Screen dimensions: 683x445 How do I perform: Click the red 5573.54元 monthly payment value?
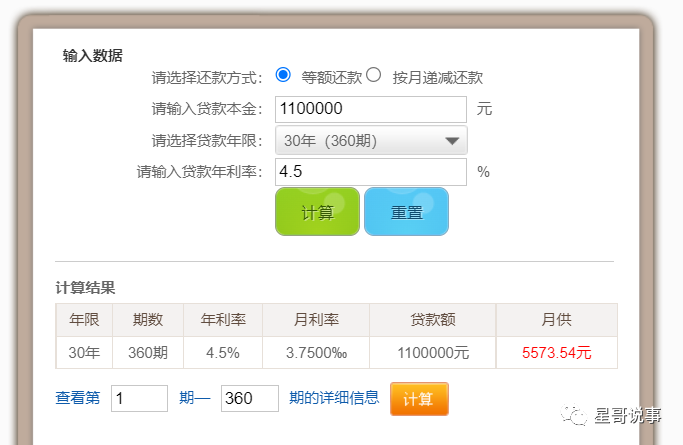557,353
